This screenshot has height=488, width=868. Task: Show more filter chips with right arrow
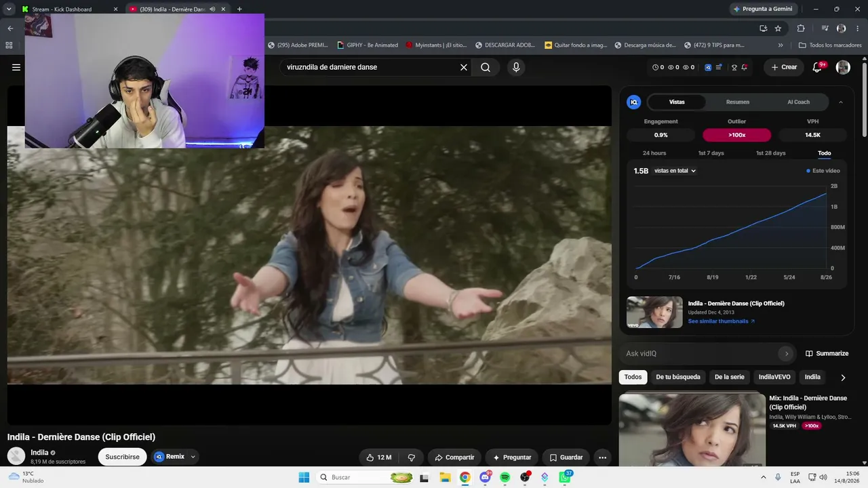click(843, 378)
